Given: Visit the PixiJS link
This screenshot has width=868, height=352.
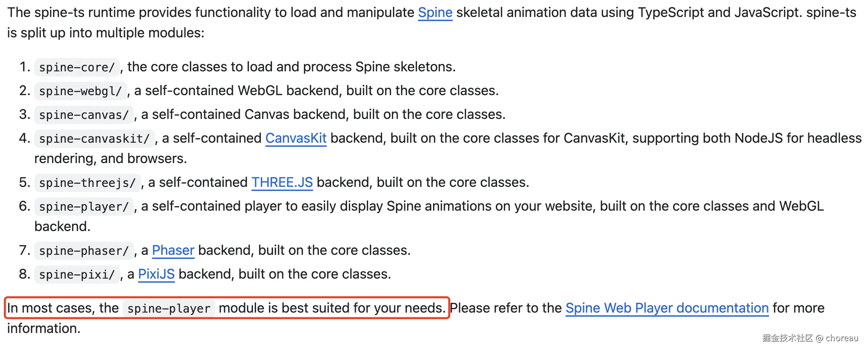Looking at the screenshot, I should coord(156,274).
